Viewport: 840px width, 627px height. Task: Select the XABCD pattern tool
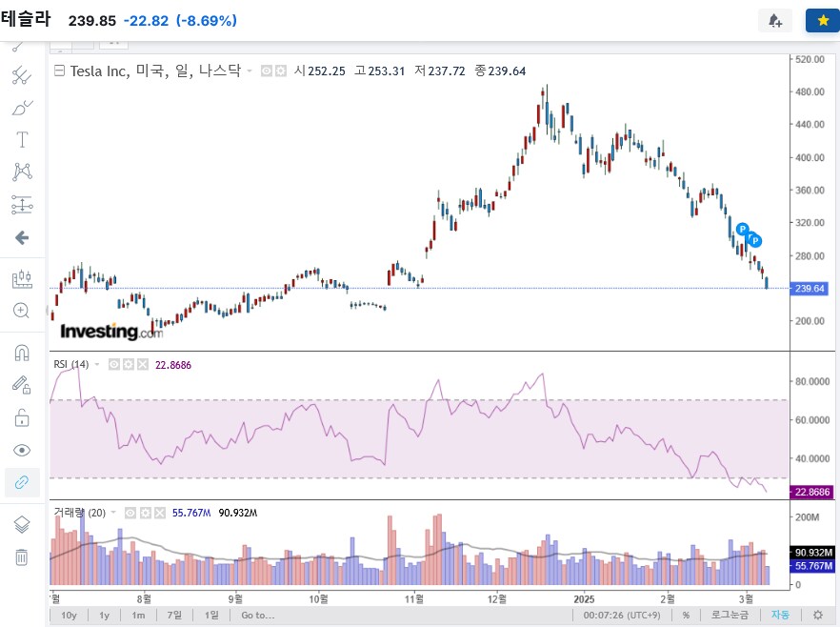point(22,172)
